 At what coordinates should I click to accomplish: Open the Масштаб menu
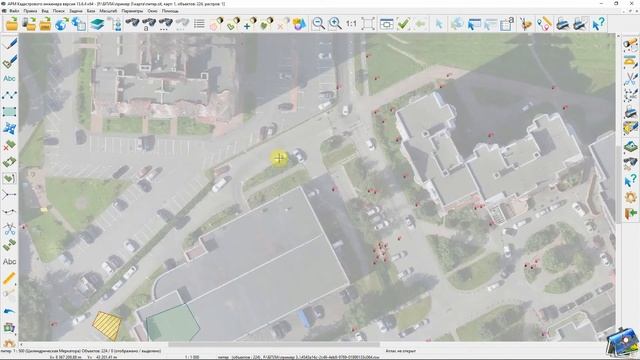click(108, 11)
